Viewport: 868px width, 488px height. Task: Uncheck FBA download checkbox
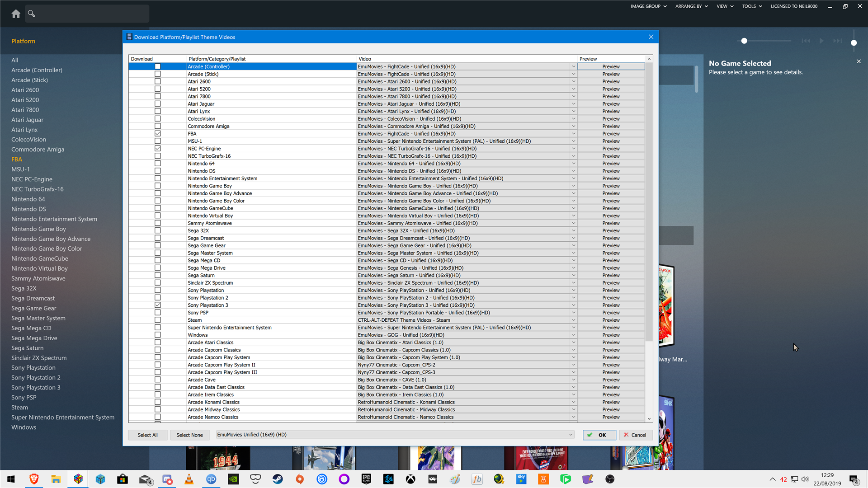click(157, 134)
